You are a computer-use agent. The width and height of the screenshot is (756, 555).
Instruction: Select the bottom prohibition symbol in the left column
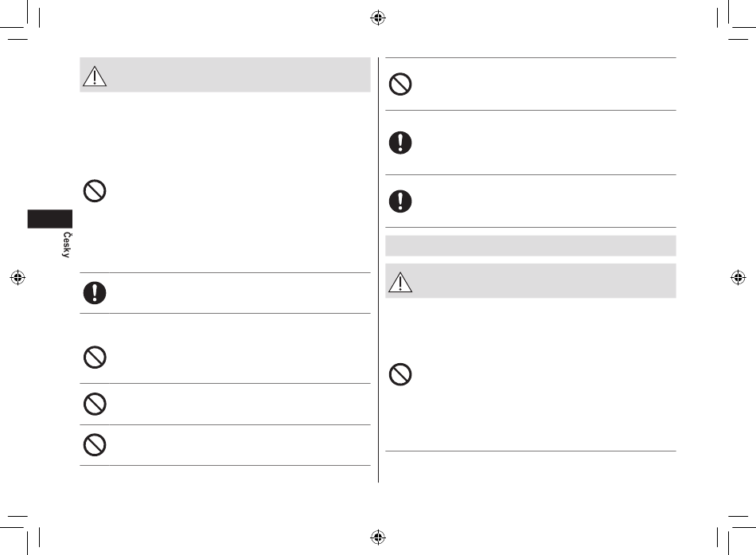(95, 445)
